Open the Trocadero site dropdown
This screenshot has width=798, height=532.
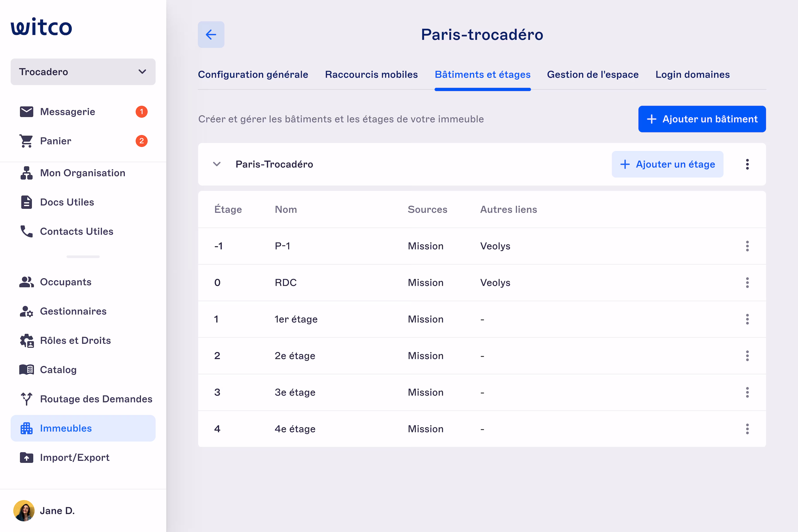[x=83, y=72]
